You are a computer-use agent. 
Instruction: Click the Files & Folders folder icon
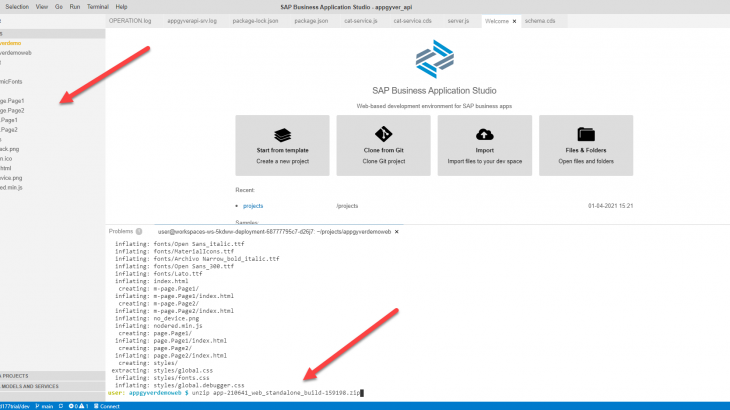(586, 134)
